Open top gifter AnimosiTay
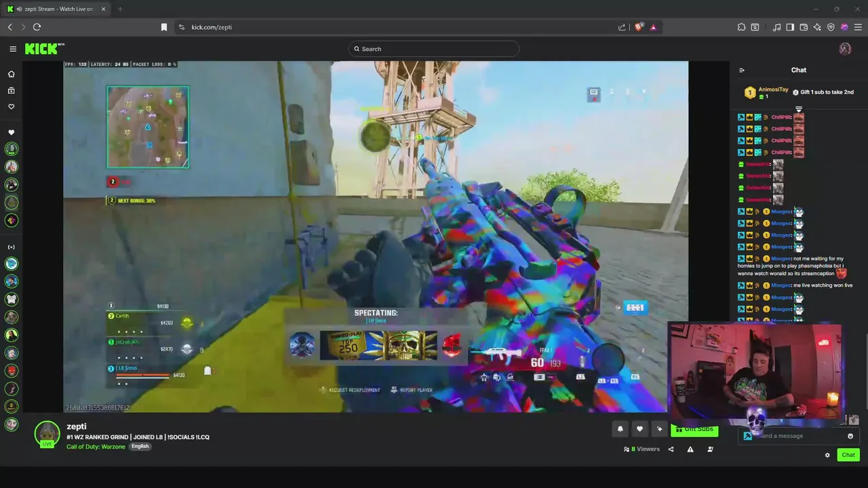 click(767, 93)
